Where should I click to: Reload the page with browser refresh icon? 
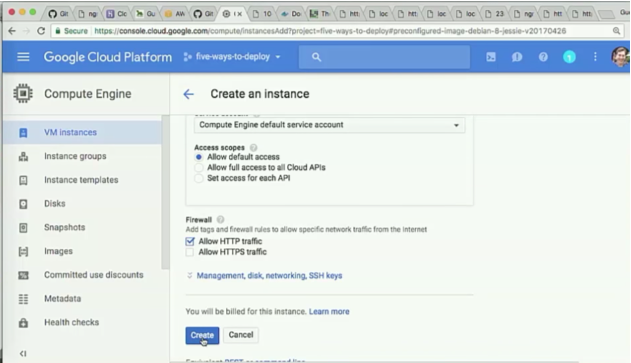point(41,31)
